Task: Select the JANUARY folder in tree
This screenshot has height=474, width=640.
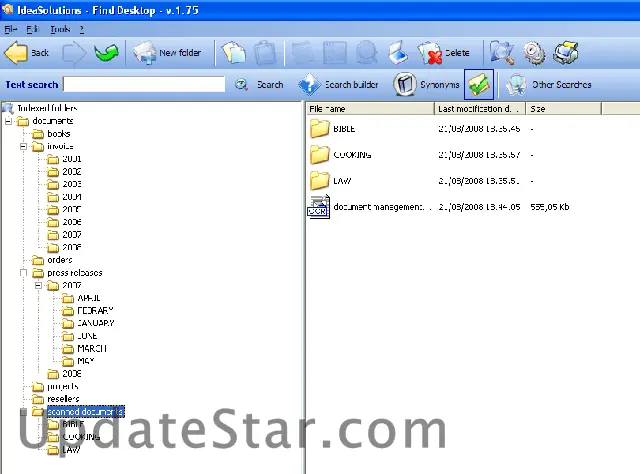Action: point(96,323)
